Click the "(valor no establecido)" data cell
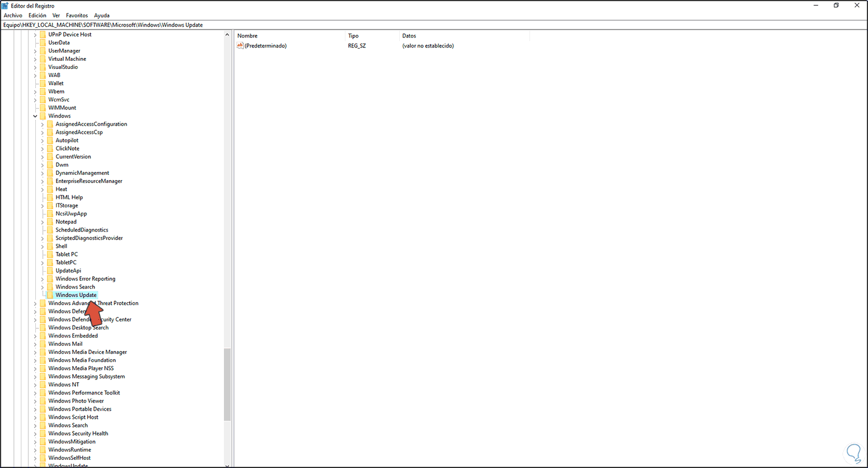Screen dimensions: 868x468 click(x=428, y=46)
